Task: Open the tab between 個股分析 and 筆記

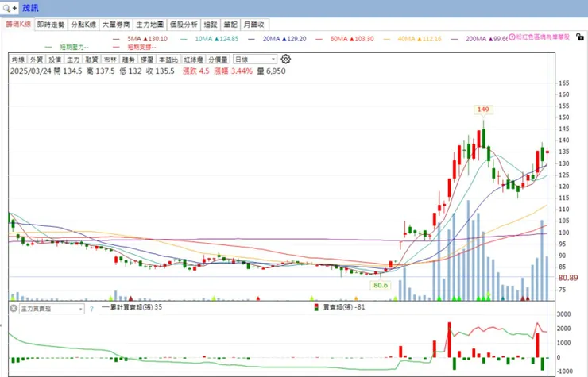Action: 211,25
